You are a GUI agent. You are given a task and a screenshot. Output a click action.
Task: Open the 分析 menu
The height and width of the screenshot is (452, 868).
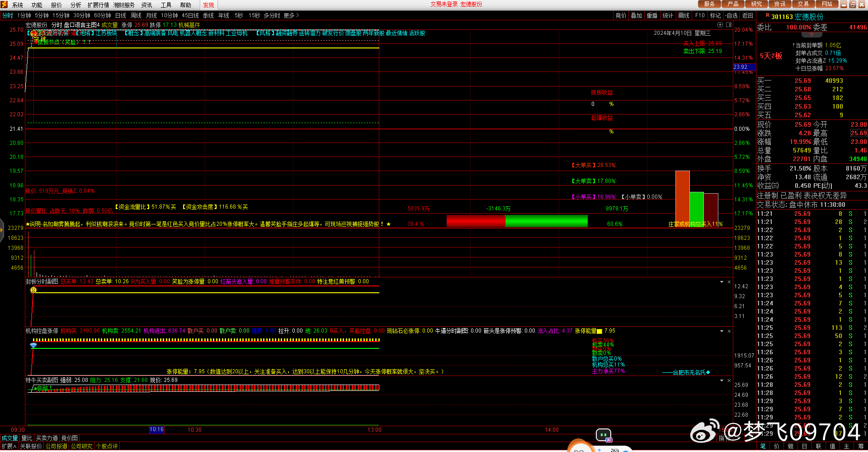click(x=76, y=5)
